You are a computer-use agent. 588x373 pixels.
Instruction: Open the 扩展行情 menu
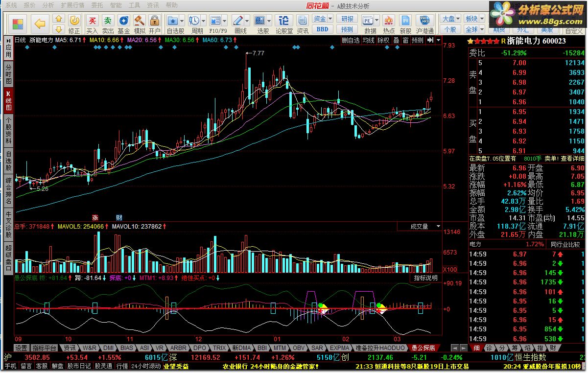(x=72, y=5)
